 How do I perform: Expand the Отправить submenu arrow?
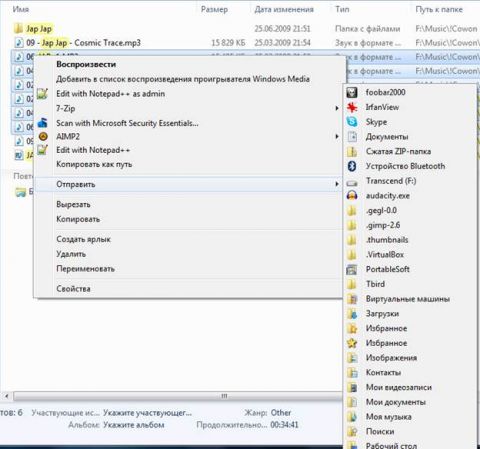click(337, 184)
